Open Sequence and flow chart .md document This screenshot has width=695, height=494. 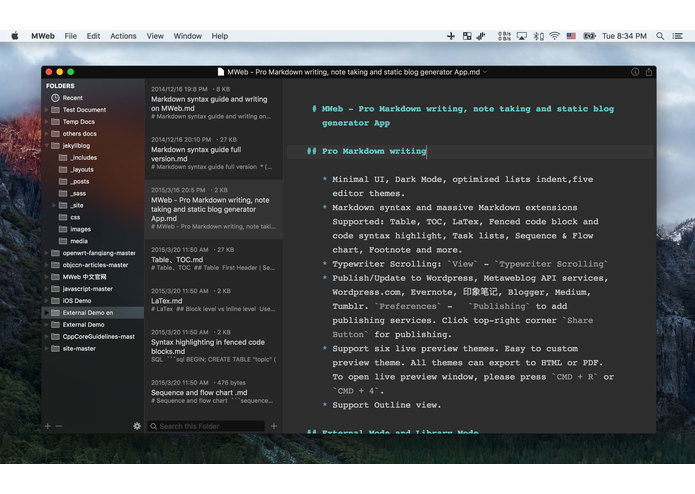tap(214, 392)
